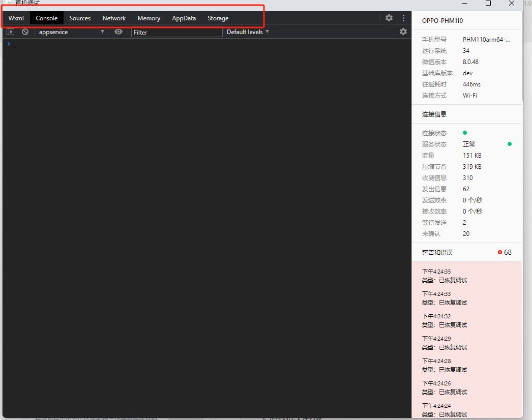The image size is (532, 420).
Task: Click the 连接信息 section header
Action: [434, 114]
